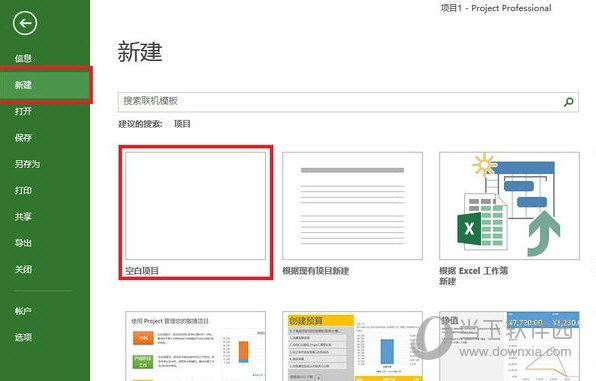Open the 创建预算 template thumbnail
The width and height of the screenshot is (596, 381).
pos(352,346)
